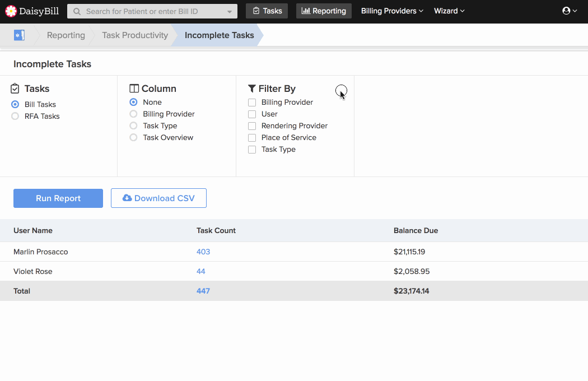
Task: Check the Place of Service filter
Action: coord(252,138)
